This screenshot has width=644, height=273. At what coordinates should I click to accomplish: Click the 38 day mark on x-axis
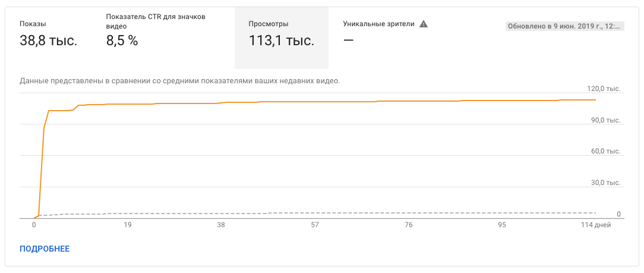(x=221, y=225)
